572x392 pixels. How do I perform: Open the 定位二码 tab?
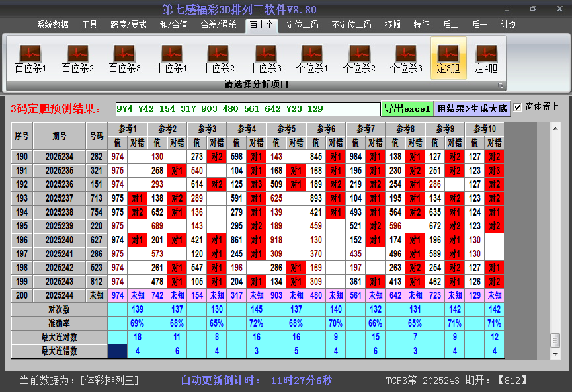302,24
